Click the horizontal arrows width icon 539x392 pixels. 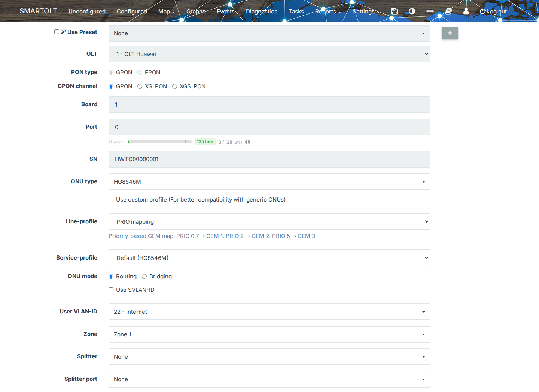[430, 11]
